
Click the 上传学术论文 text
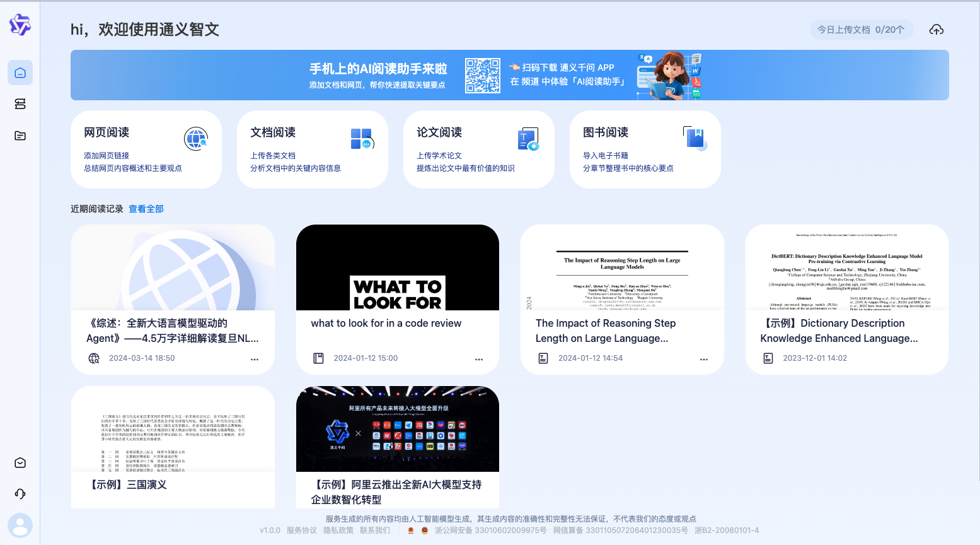pyautogui.click(x=439, y=155)
